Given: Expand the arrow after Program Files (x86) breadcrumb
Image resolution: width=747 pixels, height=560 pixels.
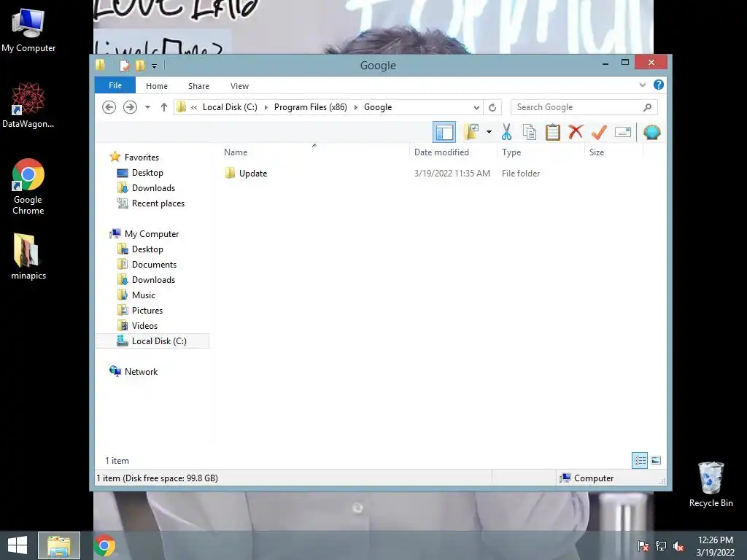Looking at the screenshot, I should 355,107.
